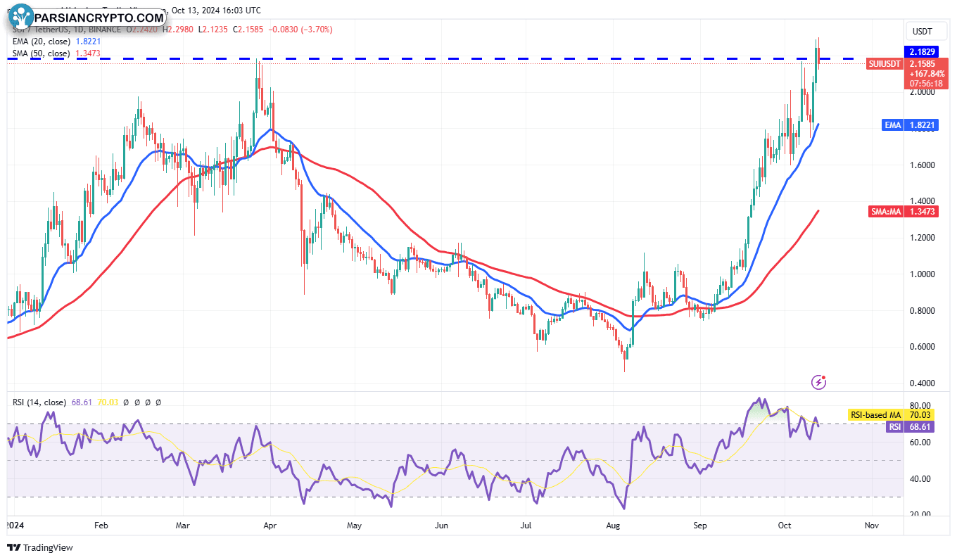Screen dimensions: 957x560
Task: Click the 0.4000 price axis label
Action: coord(922,383)
